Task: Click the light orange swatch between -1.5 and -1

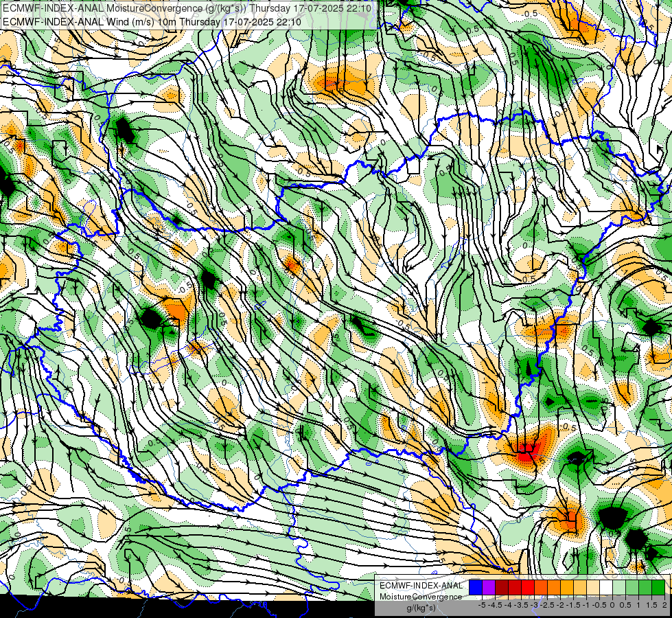Action: click(x=580, y=587)
